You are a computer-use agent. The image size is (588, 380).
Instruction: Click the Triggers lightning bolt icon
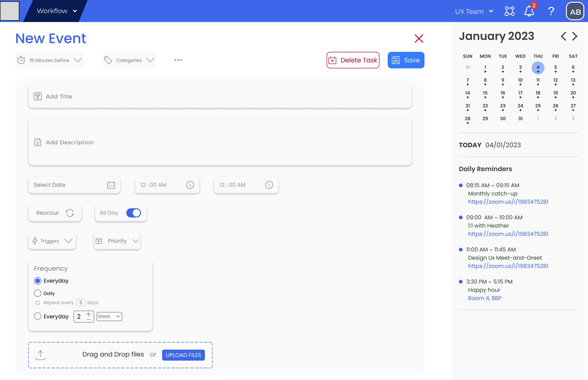(35, 241)
